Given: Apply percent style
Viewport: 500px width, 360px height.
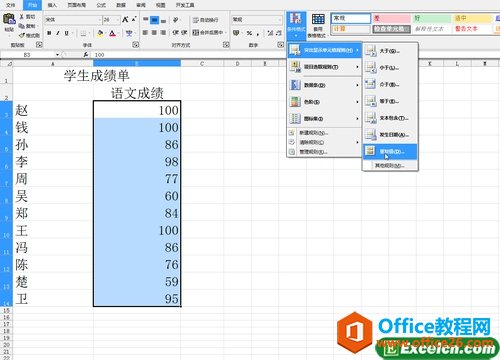Looking at the screenshot, I should (x=249, y=33).
